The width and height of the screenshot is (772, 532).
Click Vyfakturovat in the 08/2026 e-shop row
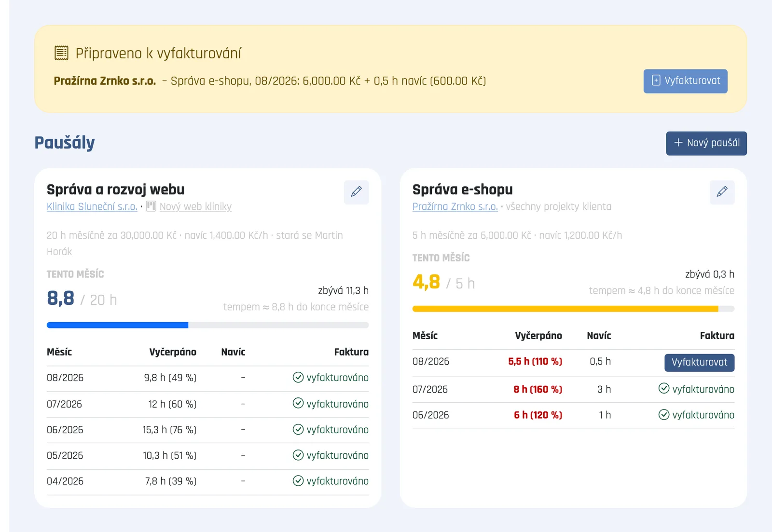(x=699, y=362)
